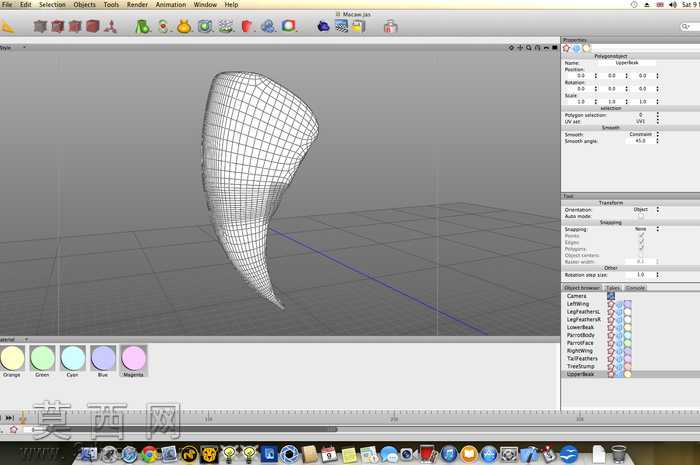Click the landscape image render icon

[x=342, y=26]
